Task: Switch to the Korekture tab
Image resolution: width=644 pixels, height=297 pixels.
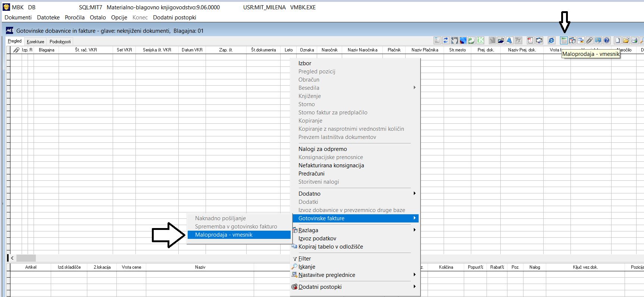Action: (35, 41)
